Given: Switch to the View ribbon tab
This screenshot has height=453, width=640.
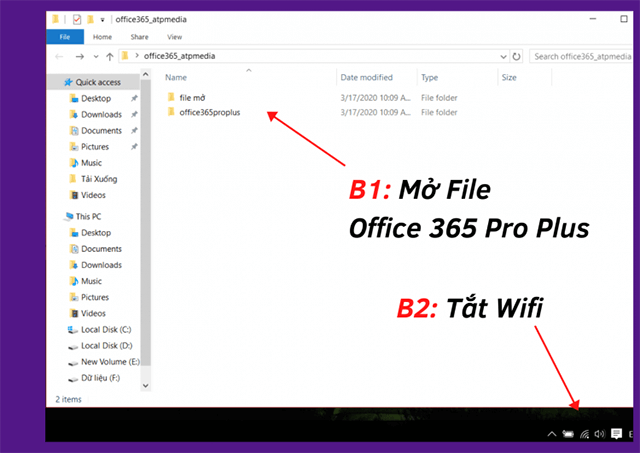Looking at the screenshot, I should [176, 38].
